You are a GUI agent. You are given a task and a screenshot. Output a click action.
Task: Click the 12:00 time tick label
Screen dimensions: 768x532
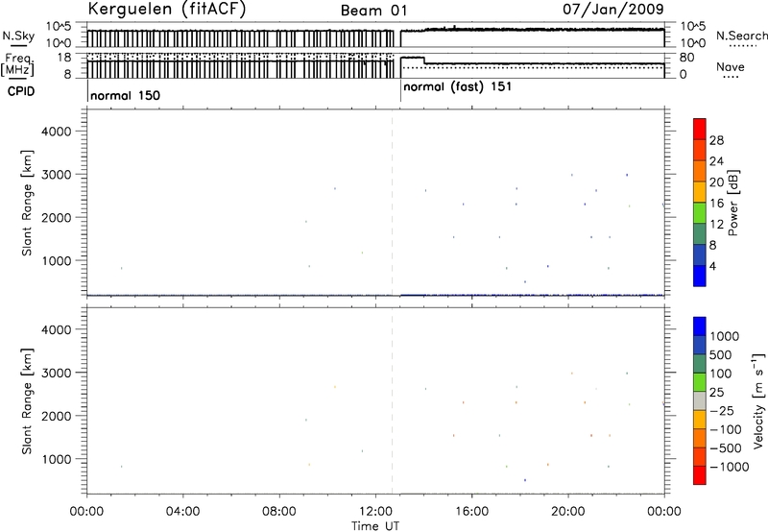[375, 512]
